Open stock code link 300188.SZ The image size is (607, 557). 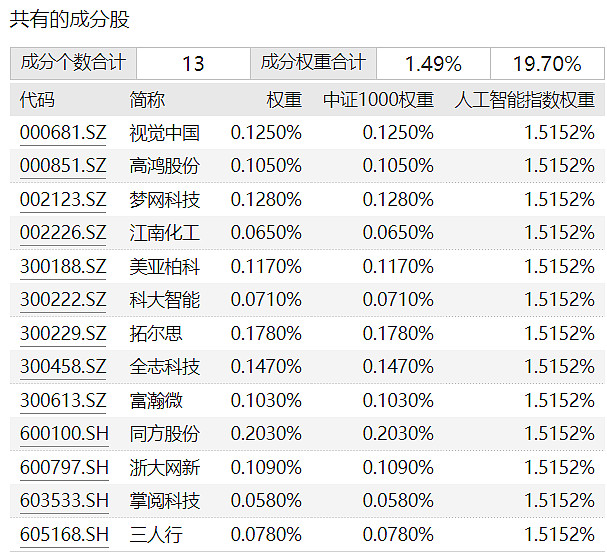pyautogui.click(x=63, y=267)
